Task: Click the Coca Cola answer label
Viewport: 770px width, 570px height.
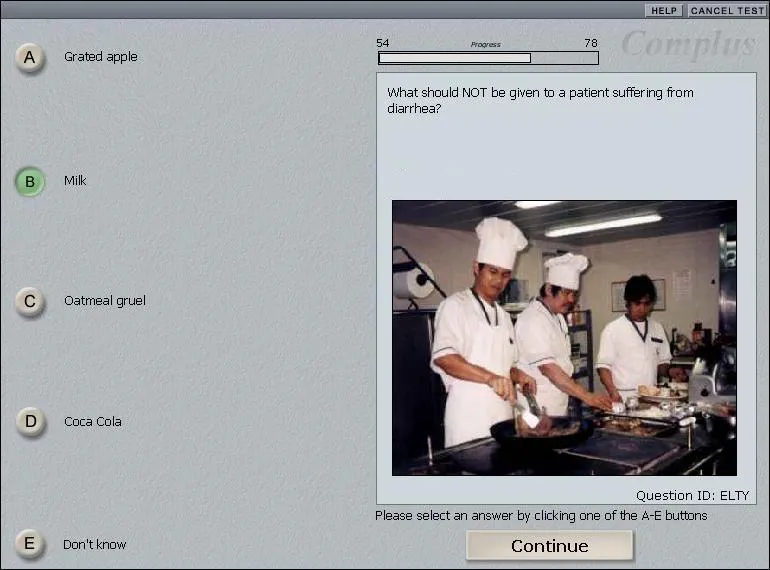Action: [x=93, y=422]
